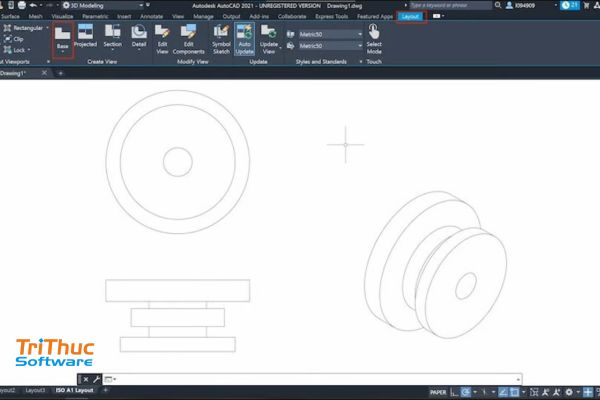Toggle polar tracking in status bar
This screenshot has width=600, height=400.
pos(465,392)
